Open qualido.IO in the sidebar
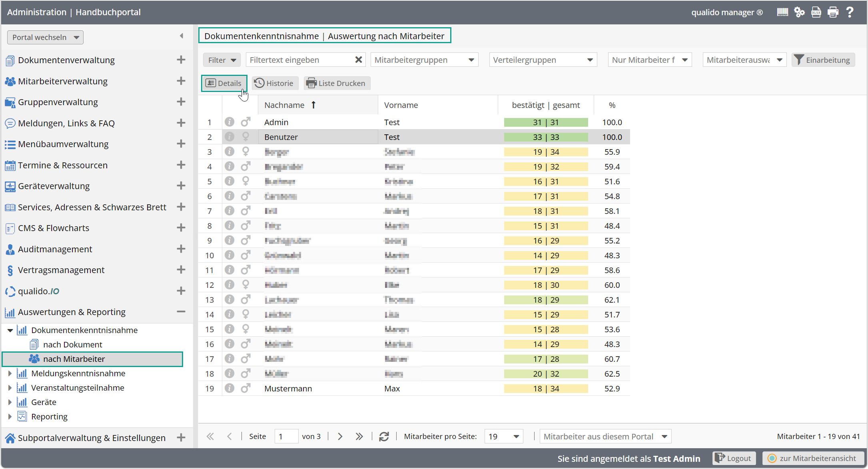Screen dimensions: 868x469 (39, 291)
